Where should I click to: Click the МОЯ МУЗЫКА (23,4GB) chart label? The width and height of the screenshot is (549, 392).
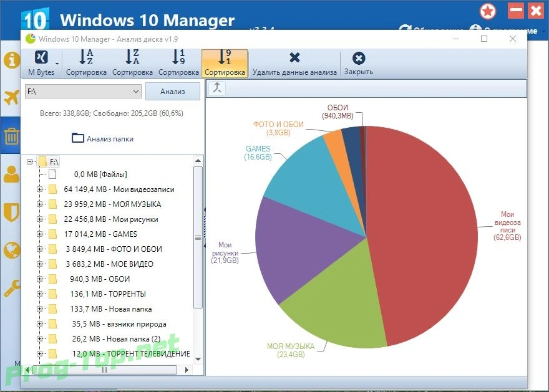(x=291, y=350)
